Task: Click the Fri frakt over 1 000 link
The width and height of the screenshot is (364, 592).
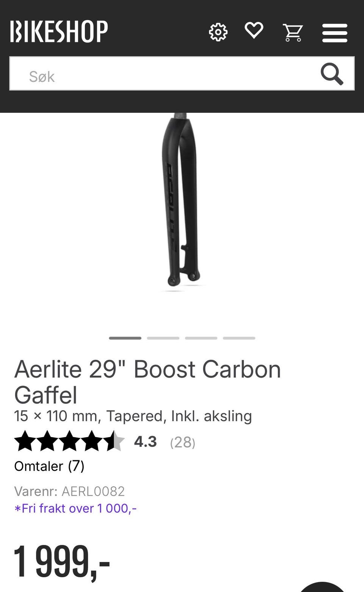Action: [x=75, y=508]
